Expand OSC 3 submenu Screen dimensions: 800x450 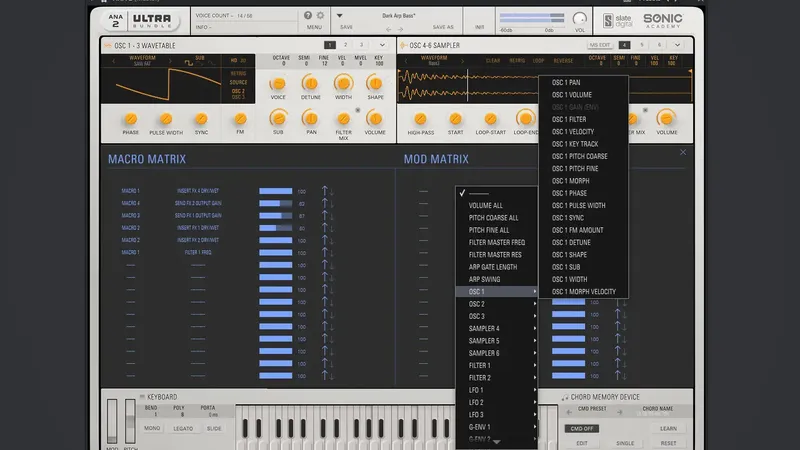coord(496,316)
